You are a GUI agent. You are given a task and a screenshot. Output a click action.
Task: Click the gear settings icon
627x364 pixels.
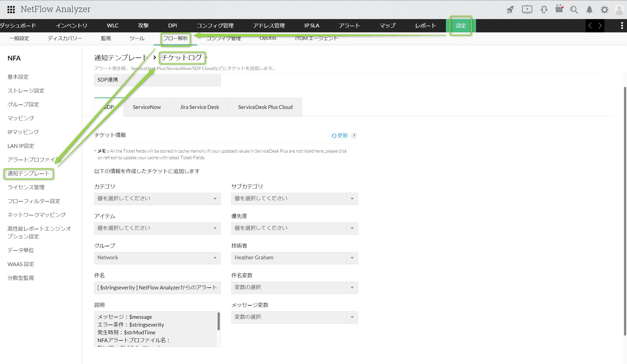(x=604, y=10)
